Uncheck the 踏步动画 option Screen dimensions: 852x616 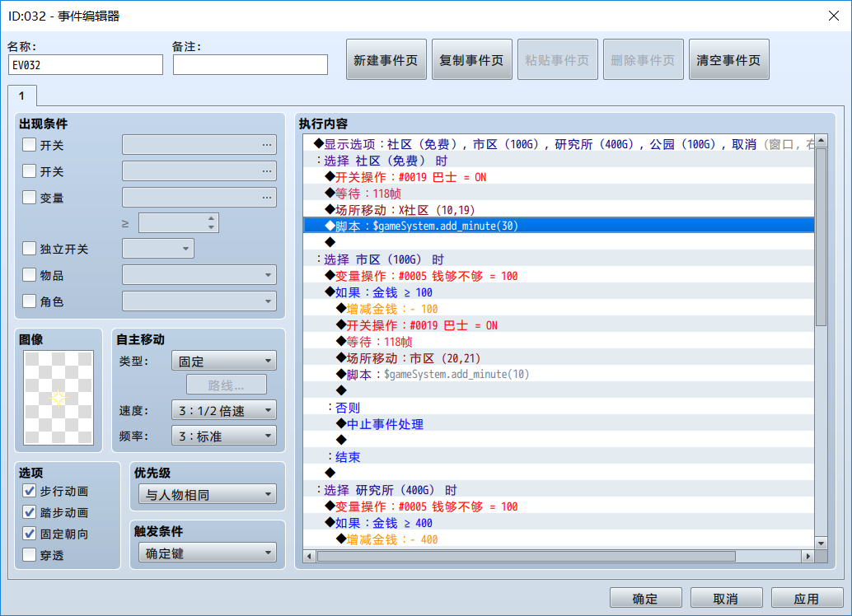tap(30, 512)
